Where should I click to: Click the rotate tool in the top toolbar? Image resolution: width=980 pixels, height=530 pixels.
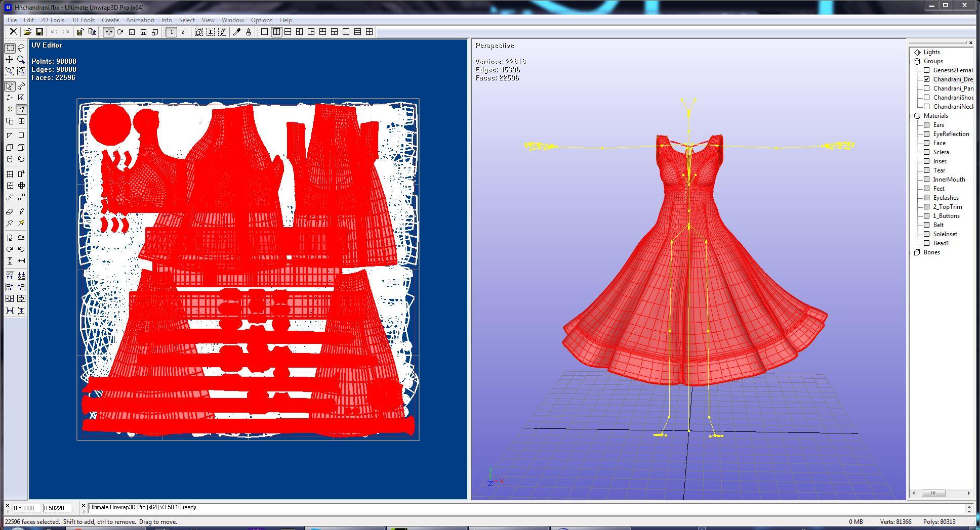pyautogui.click(x=120, y=32)
